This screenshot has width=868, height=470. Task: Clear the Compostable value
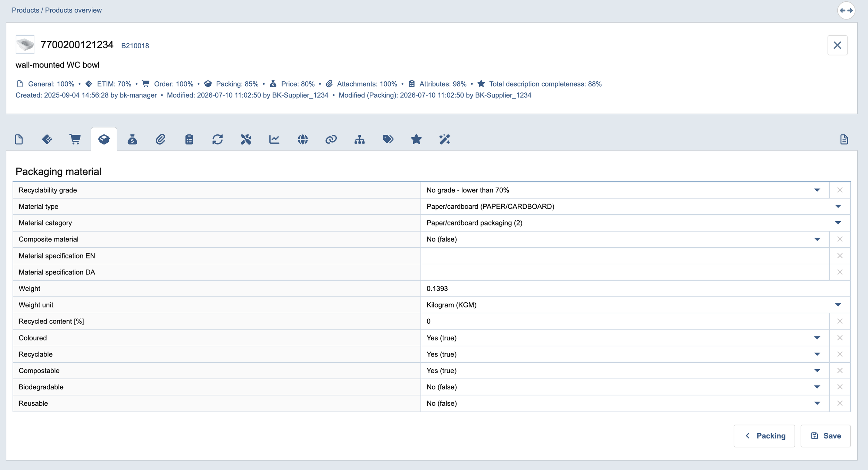840,371
